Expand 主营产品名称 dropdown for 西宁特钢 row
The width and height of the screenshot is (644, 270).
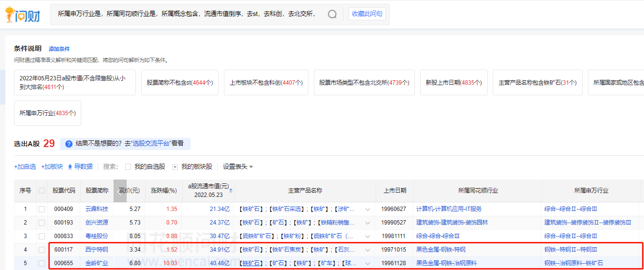pyautogui.click(x=367, y=250)
